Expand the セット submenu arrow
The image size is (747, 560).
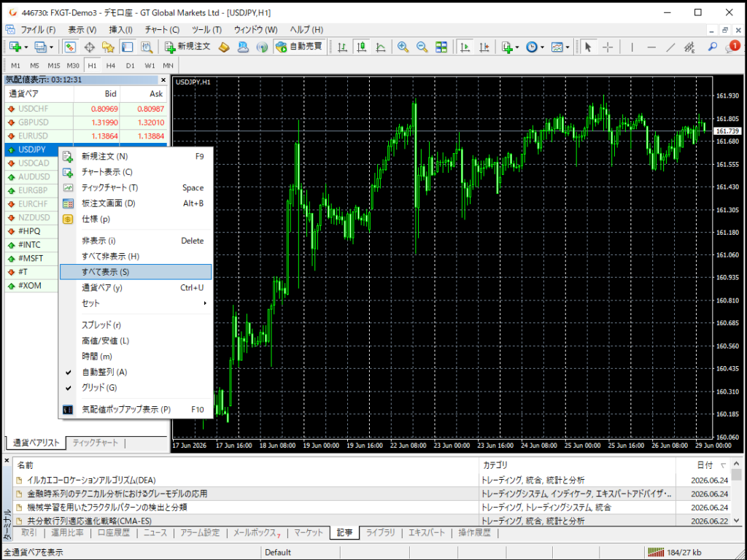(205, 303)
